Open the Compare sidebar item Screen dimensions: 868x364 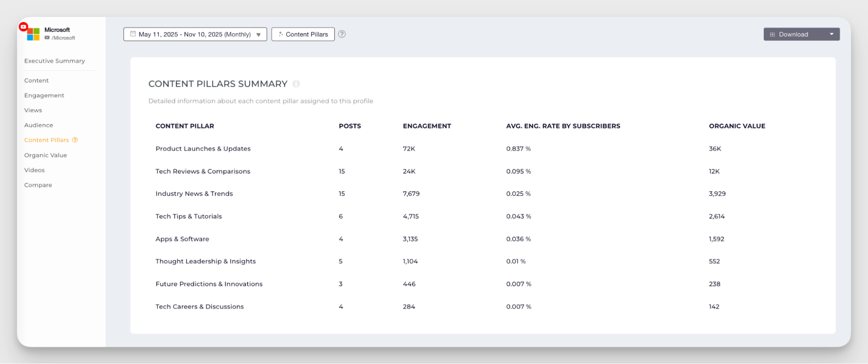[38, 185]
